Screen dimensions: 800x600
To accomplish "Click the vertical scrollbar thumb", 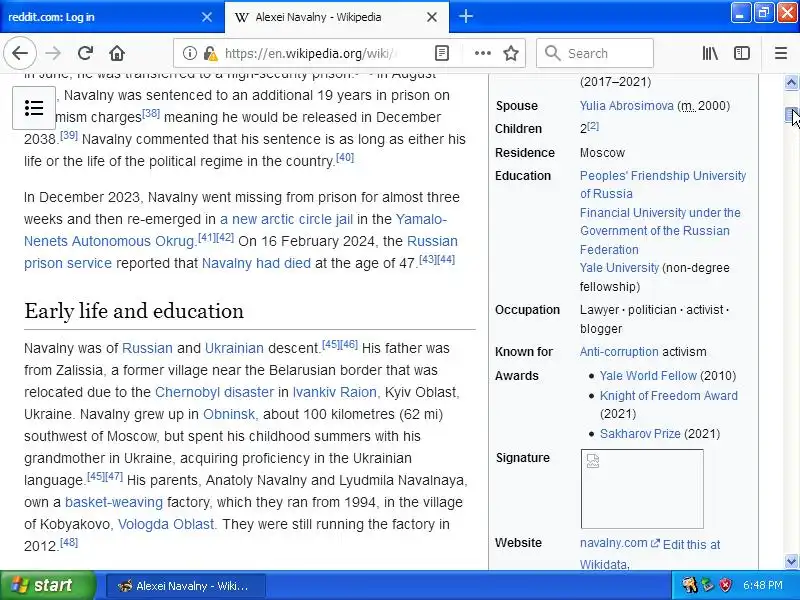I will pos(791,115).
